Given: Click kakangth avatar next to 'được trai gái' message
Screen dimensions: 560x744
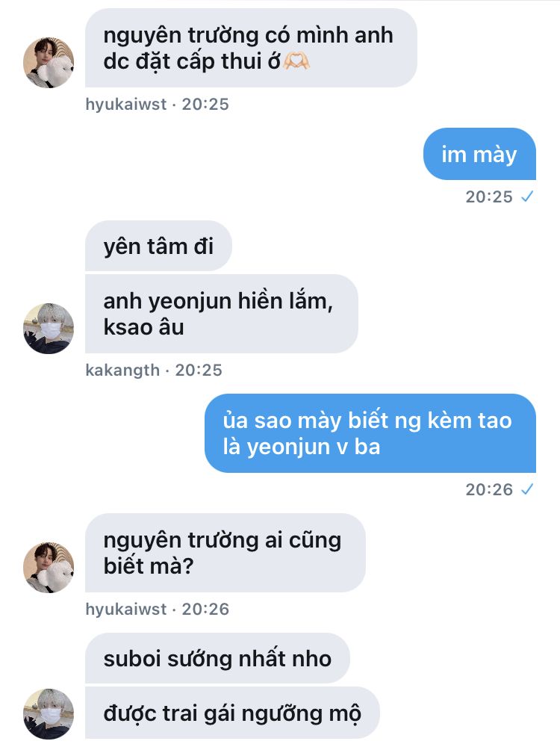Looking at the screenshot, I should (49, 713).
